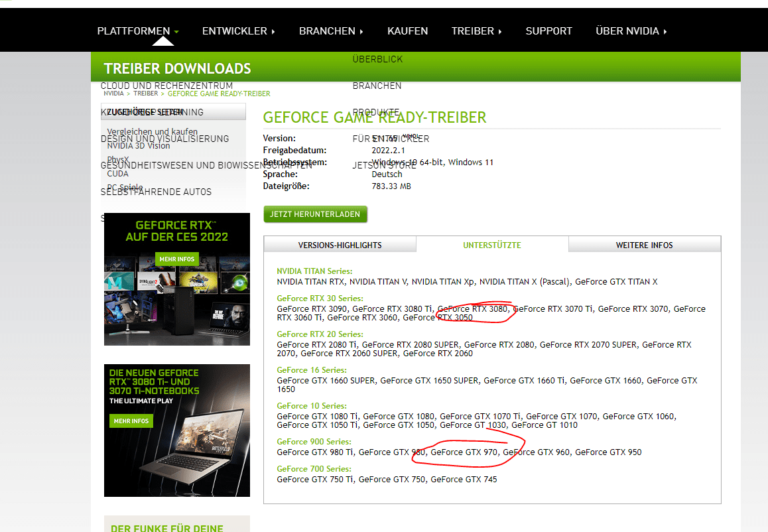Go to the KAUFEN page
Image resolution: width=768 pixels, height=532 pixels.
pyautogui.click(x=407, y=31)
